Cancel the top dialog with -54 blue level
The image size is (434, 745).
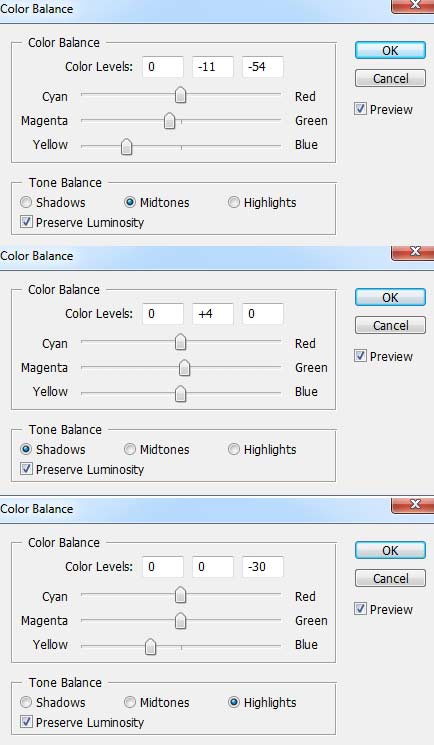pos(390,78)
